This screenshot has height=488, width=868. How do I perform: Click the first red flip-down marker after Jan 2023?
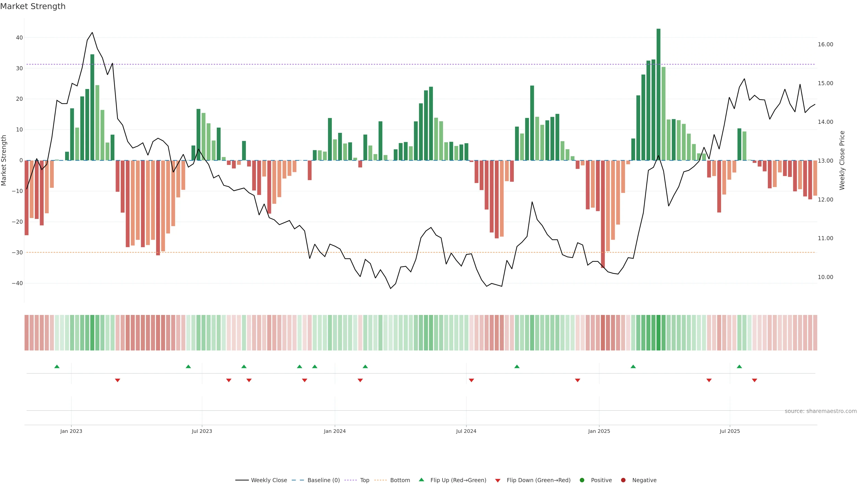coord(118,380)
